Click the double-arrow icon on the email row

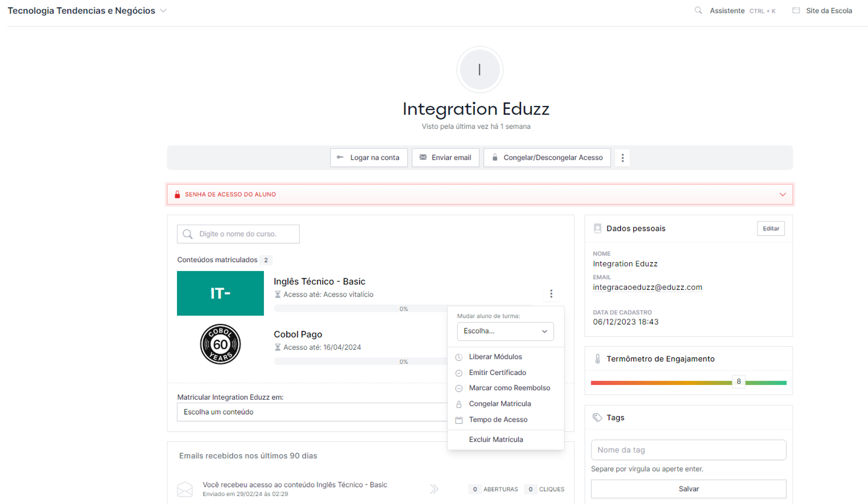434,489
